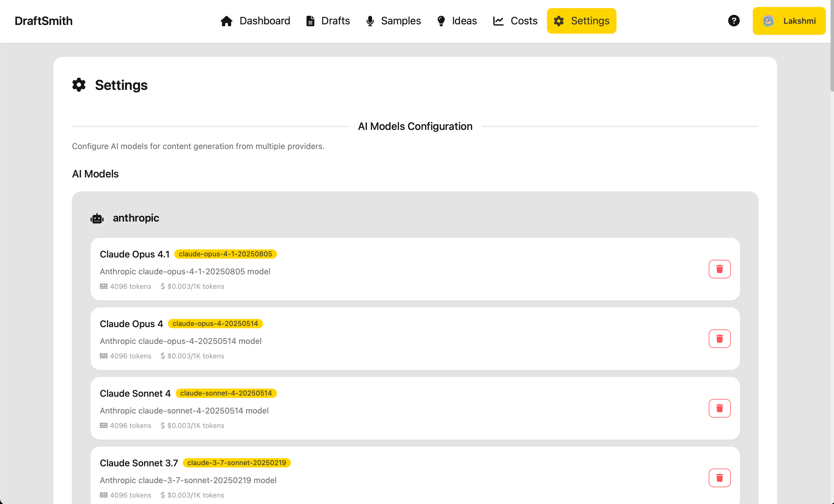Image resolution: width=834 pixels, height=504 pixels.
Task: Click Lakshmi's avatar picture
Action: point(768,21)
